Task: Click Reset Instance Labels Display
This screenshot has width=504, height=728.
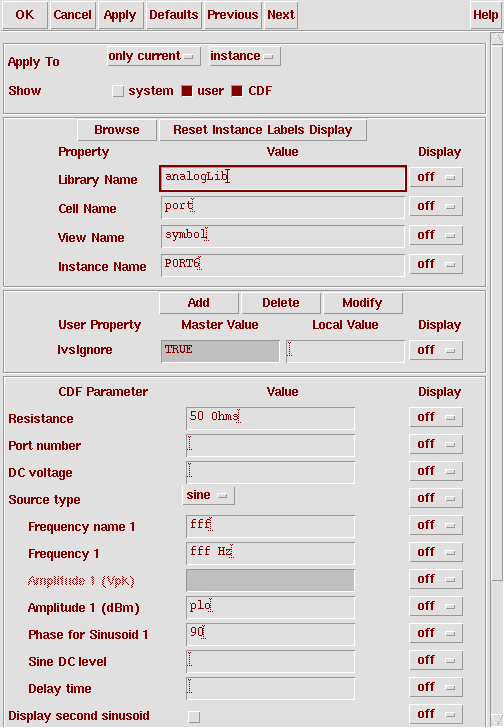Action: [263, 130]
